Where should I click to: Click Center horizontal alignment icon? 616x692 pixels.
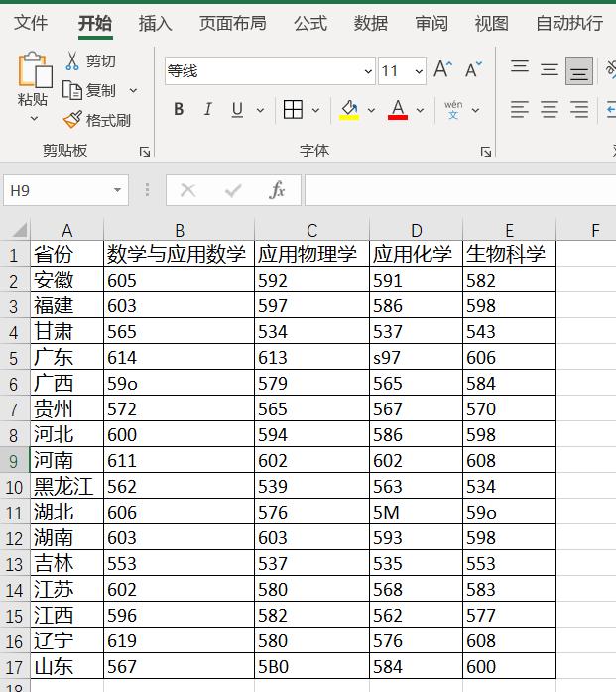point(550,109)
